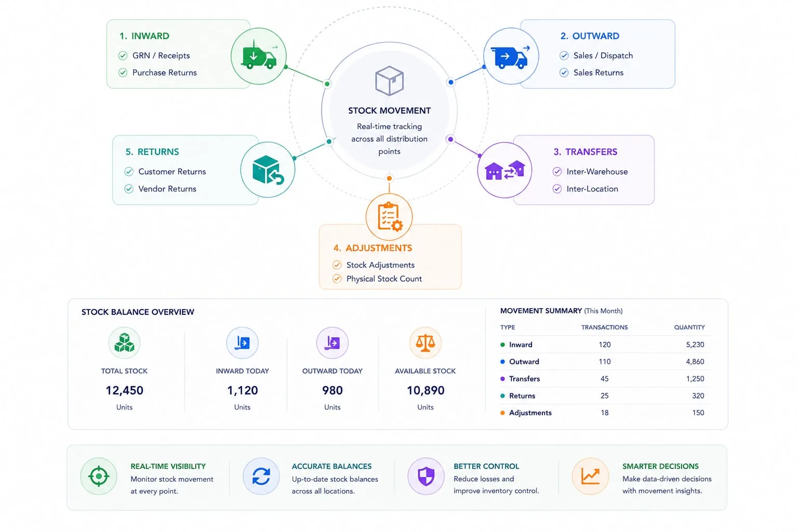Select the purple Transfers warehouse icon

(x=504, y=170)
